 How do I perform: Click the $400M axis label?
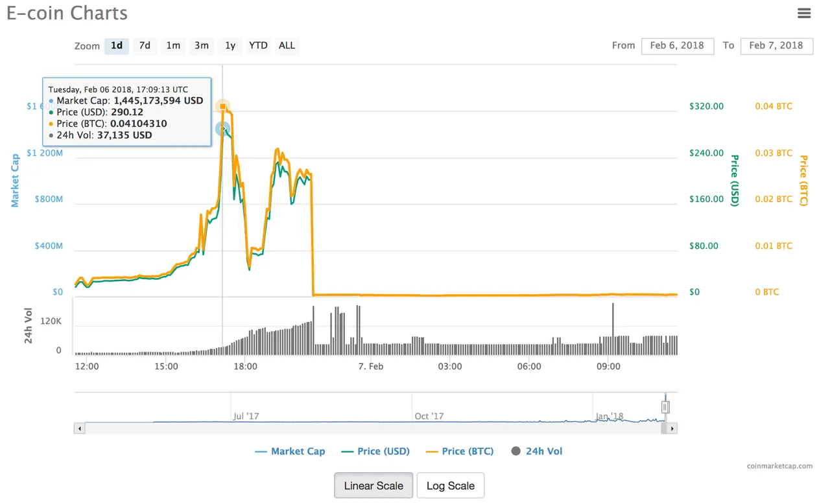click(48, 246)
